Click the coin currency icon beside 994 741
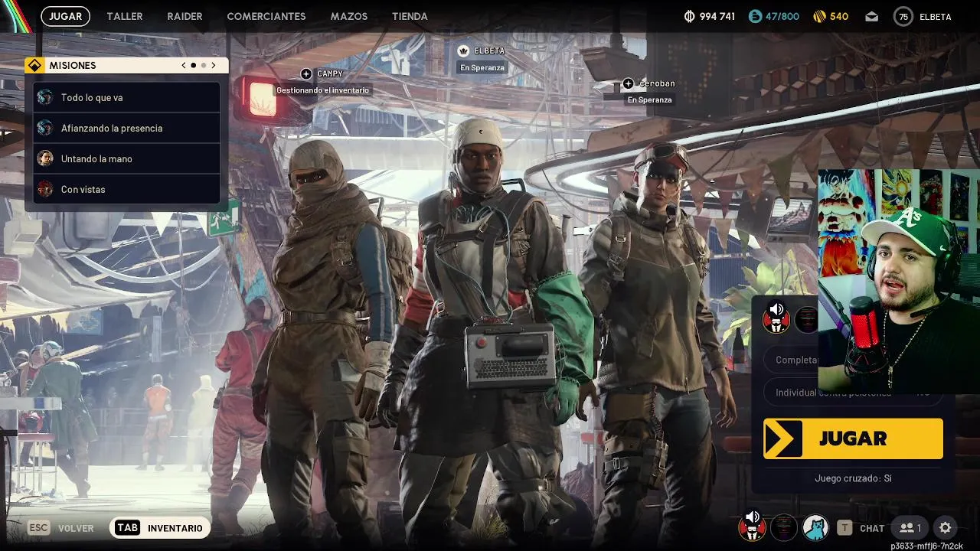 [689, 16]
